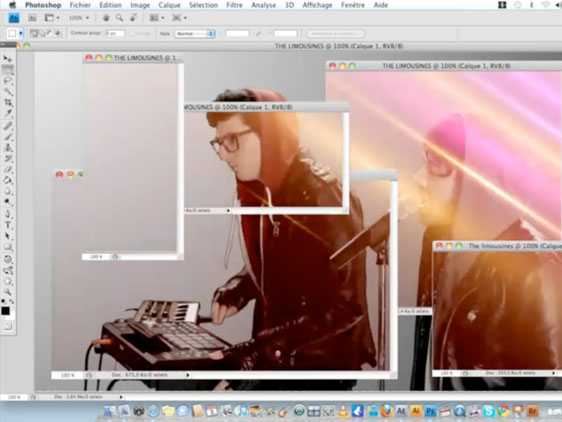This screenshot has height=422, width=562.
Task: Choose Add to selection mode
Action: (x=42, y=34)
